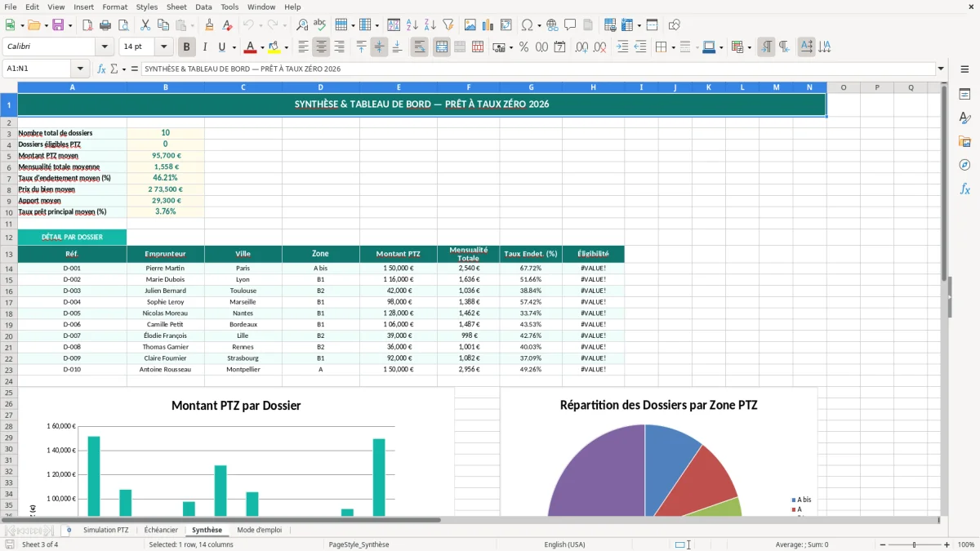Toggle Underline formatting
This screenshot has width=980, height=551.
coord(221,47)
